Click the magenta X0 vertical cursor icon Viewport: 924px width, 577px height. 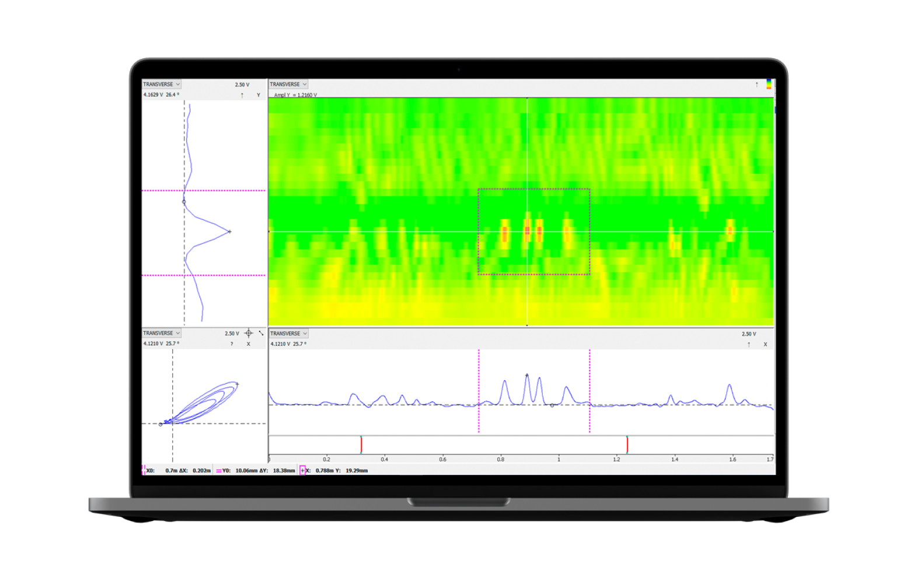[x=144, y=470]
